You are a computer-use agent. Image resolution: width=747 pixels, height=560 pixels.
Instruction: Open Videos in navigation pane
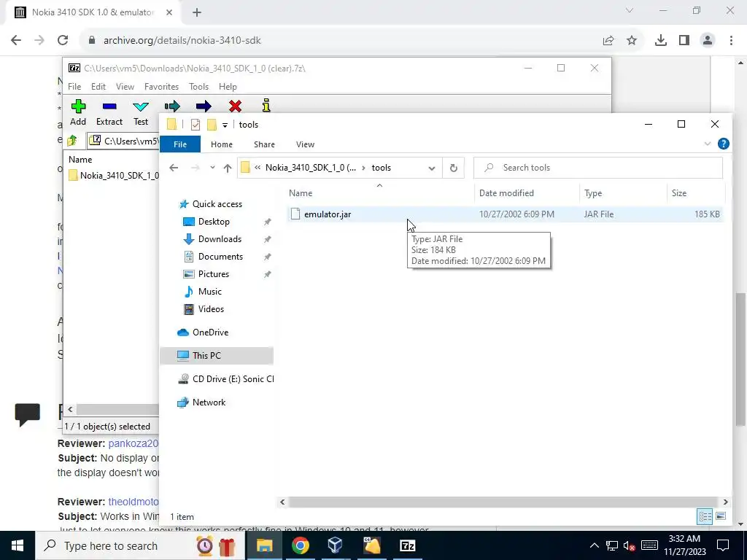[211, 309]
